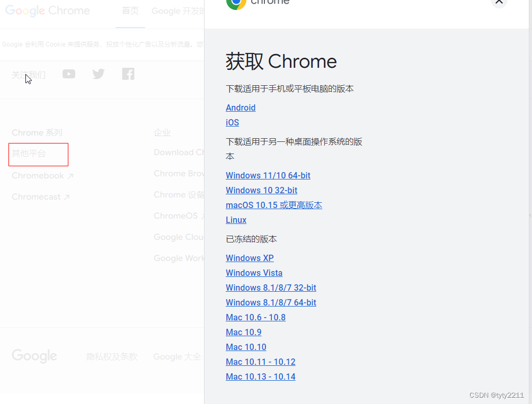Open the Mac 10.9 link
The width and height of the screenshot is (532, 404).
(244, 333)
